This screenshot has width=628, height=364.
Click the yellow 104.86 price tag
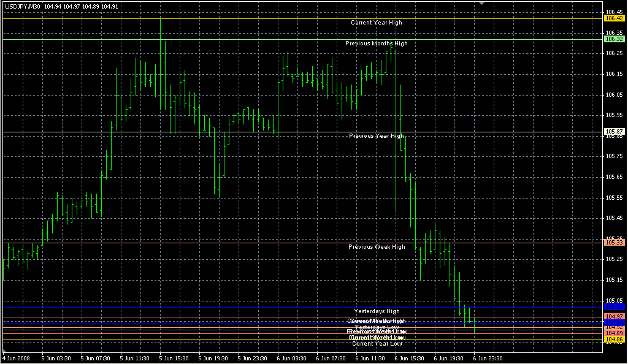tap(614, 339)
